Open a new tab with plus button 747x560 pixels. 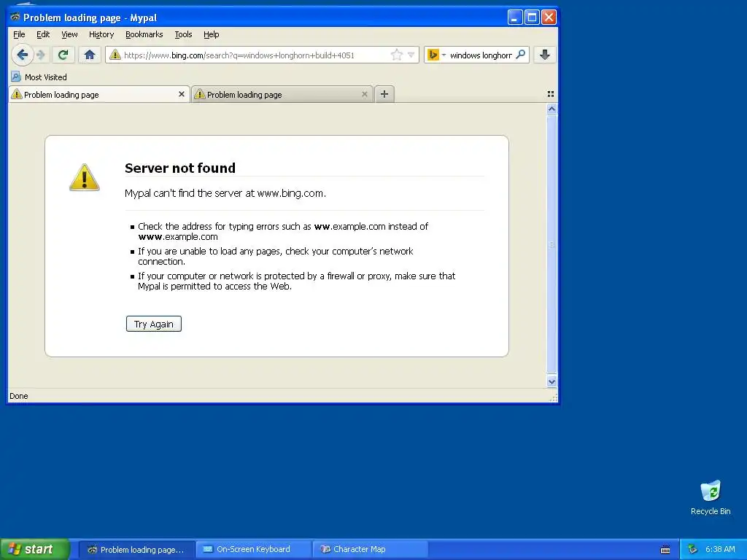384,94
